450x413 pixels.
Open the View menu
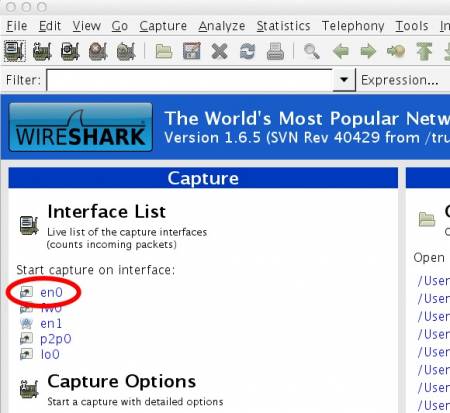coord(87,26)
